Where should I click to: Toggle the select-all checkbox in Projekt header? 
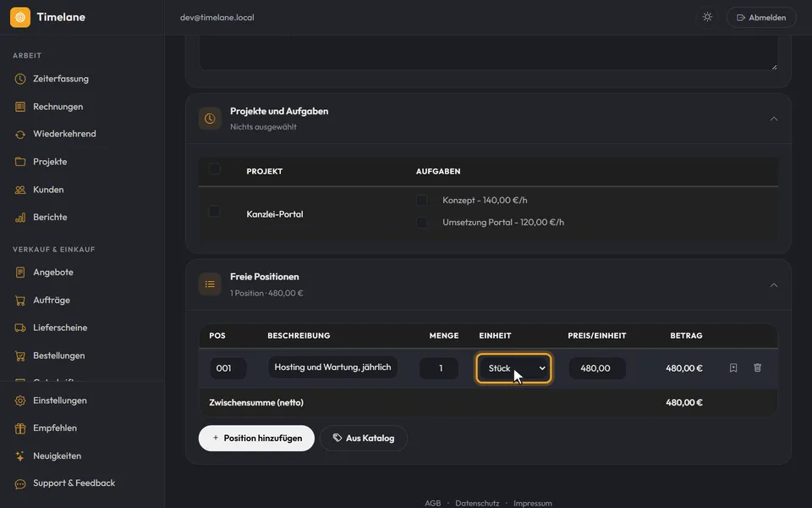[x=214, y=169]
